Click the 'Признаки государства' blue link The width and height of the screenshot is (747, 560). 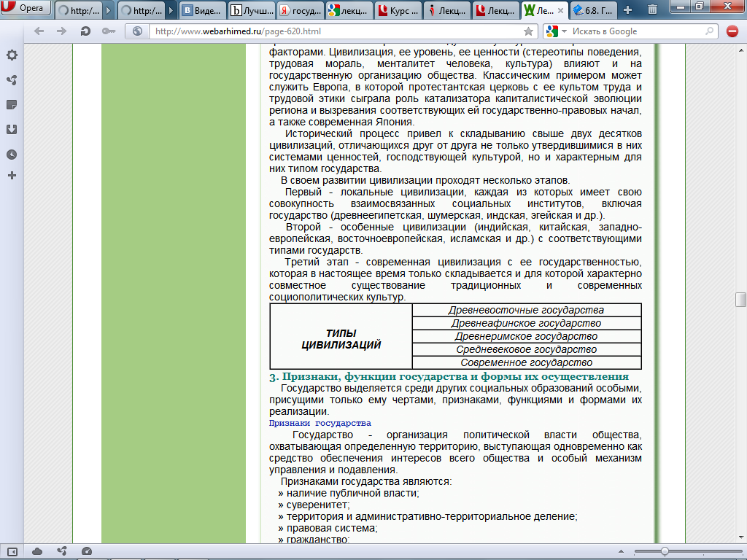(320, 423)
